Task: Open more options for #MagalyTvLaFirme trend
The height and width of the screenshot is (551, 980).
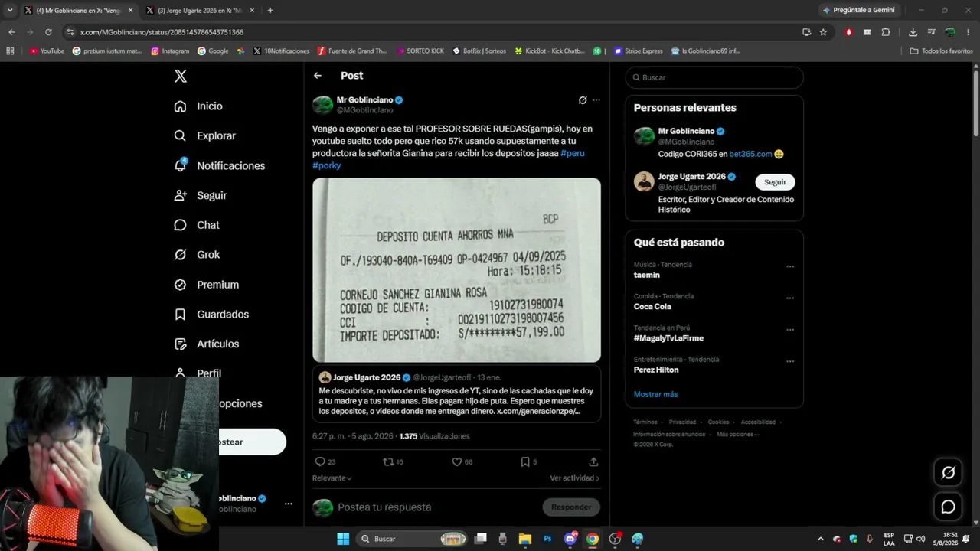Action: coord(790,330)
